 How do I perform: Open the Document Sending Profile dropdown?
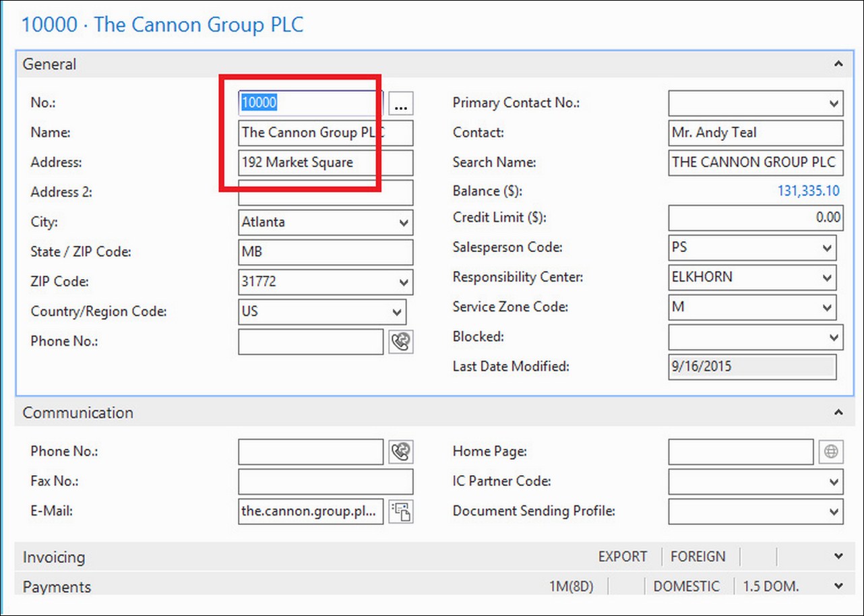834,512
